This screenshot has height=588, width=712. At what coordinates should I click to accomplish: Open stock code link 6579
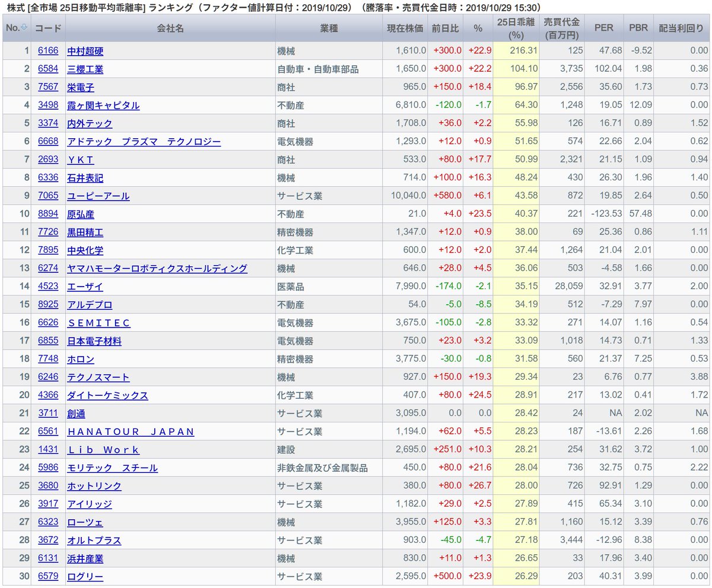pyautogui.click(x=48, y=576)
